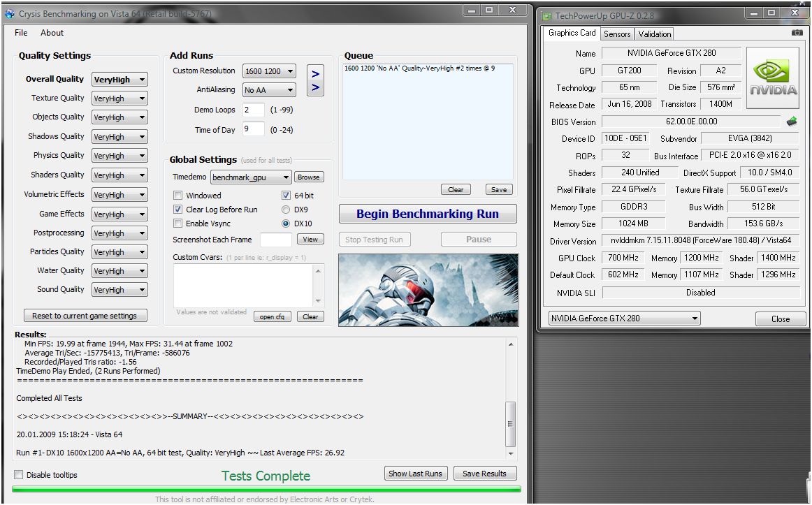The width and height of the screenshot is (812, 505).
Task: Open the Custom Resolution dropdown
Action: tap(269, 71)
